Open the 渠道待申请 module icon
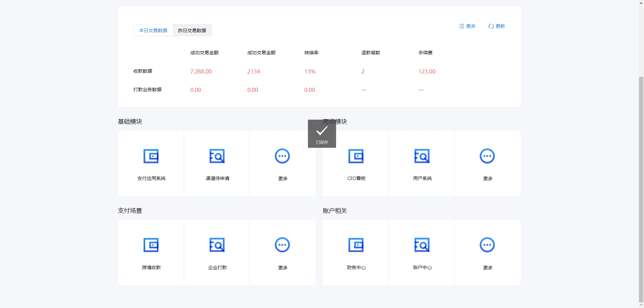 point(217,156)
